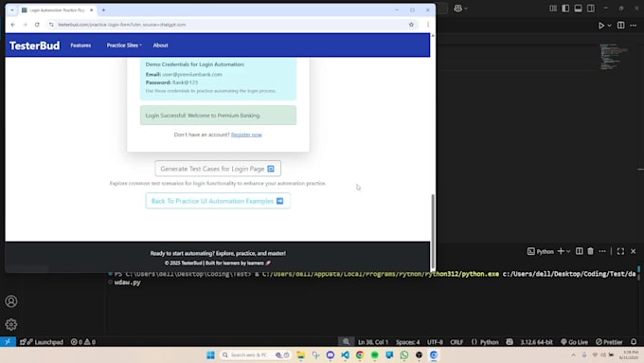Image resolution: width=644 pixels, height=363 pixels.
Task: Click the web page vertical scrollbar thumb
Action: point(433,230)
